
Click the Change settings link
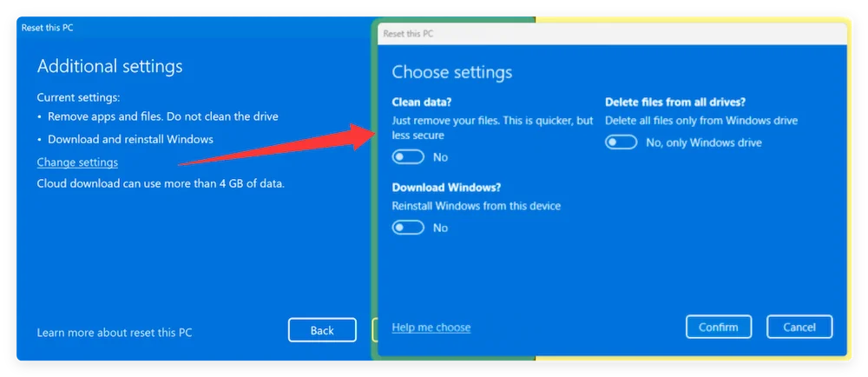pyautogui.click(x=77, y=162)
